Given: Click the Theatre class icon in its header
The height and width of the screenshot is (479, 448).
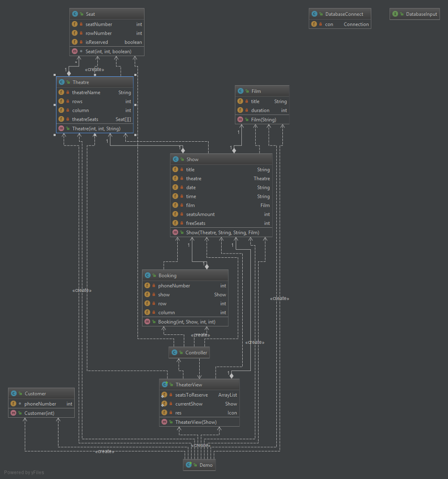Looking at the screenshot, I should click(62, 82).
